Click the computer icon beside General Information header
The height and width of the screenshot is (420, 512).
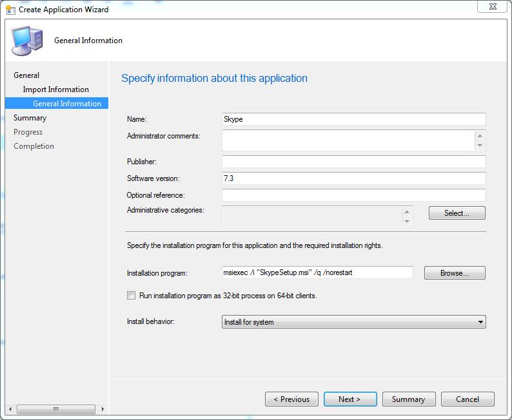(x=27, y=41)
